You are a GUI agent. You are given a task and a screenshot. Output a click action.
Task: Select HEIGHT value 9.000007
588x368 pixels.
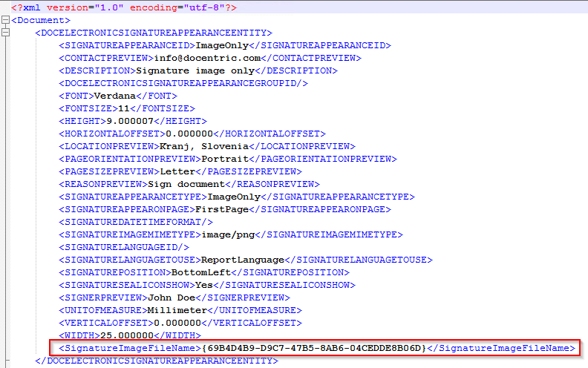[x=130, y=121]
